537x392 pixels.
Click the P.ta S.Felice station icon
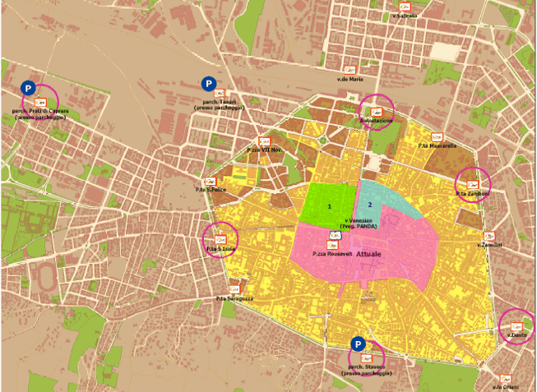(x=211, y=181)
